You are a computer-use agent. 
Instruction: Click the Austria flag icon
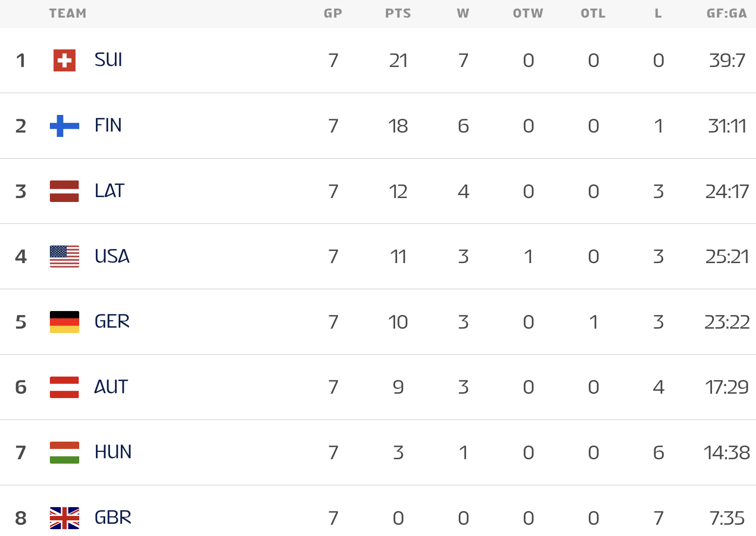[65, 387]
